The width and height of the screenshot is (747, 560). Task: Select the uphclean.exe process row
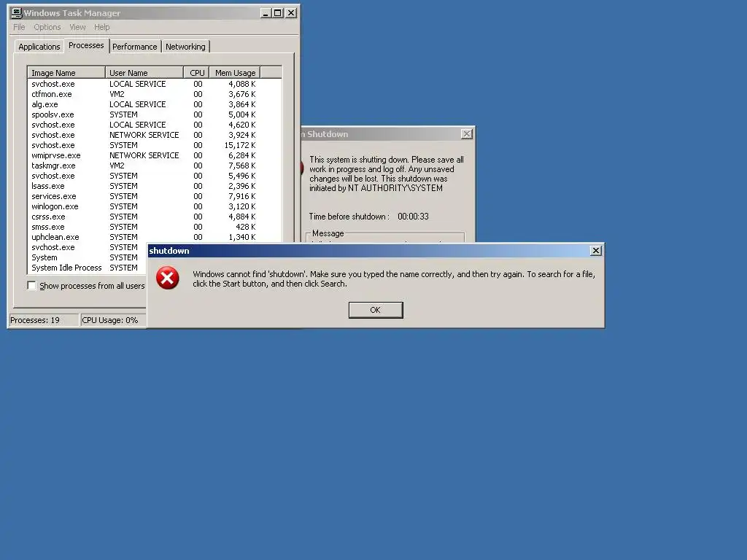click(144, 237)
